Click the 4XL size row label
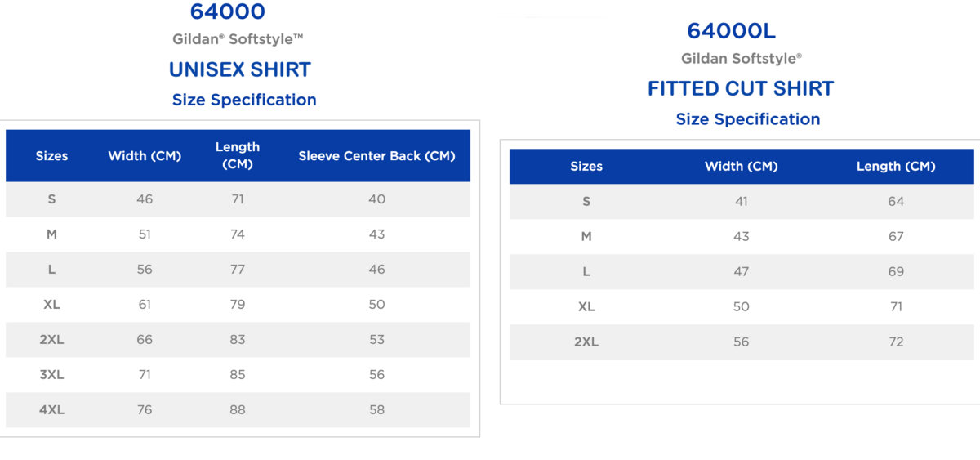Screen dimensions: 980x460 coord(51,409)
